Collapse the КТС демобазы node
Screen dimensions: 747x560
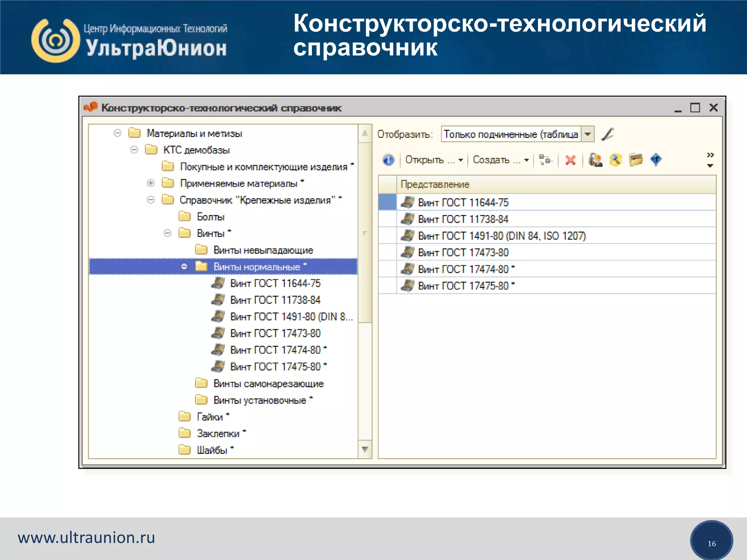point(134,150)
